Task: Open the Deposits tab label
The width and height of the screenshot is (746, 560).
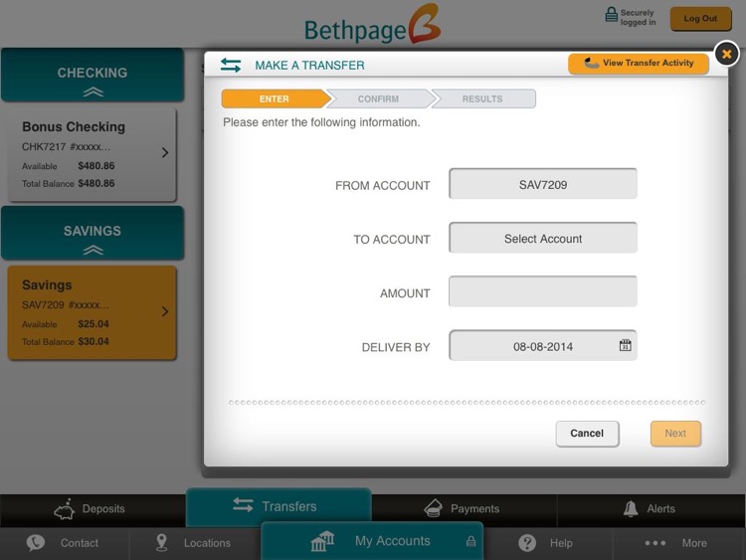Action: (103, 508)
